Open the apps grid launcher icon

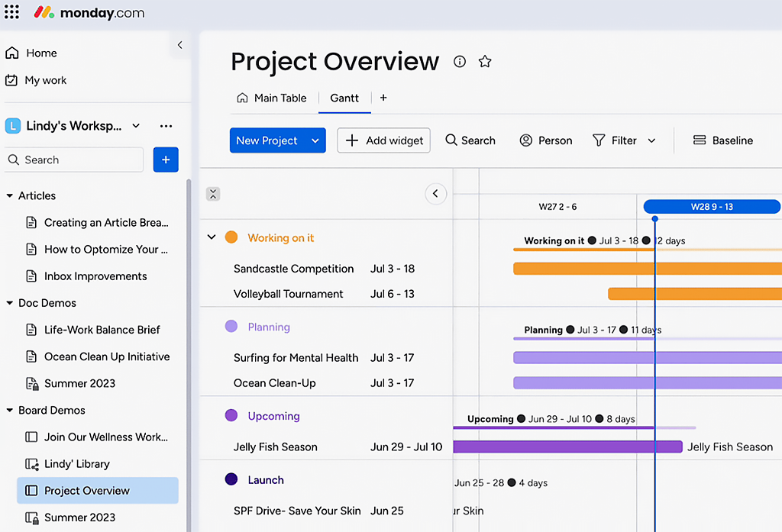pyautogui.click(x=12, y=13)
